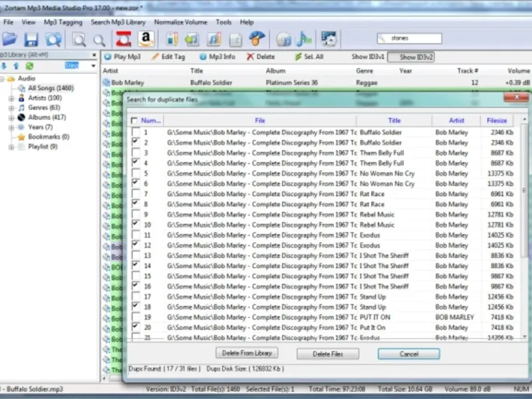Click the magnifier over page toolbar icon
Image resolution: width=532 pixels, height=399 pixels.
coord(78,39)
